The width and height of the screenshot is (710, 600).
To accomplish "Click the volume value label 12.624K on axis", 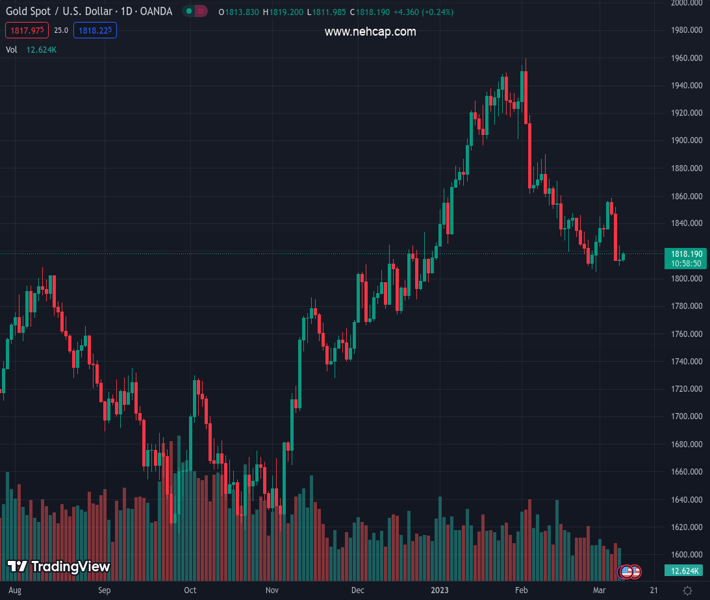I will (685, 570).
